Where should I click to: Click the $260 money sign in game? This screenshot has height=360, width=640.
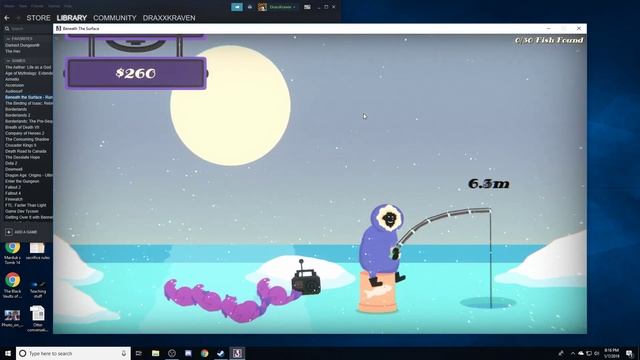pyautogui.click(x=136, y=73)
